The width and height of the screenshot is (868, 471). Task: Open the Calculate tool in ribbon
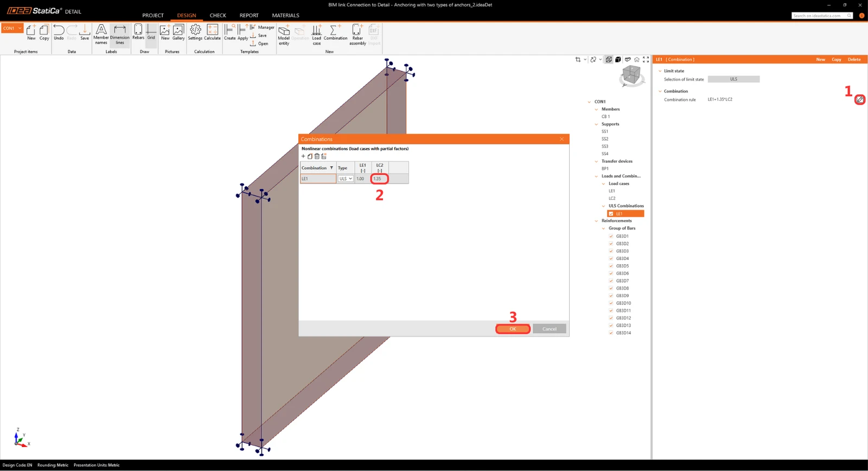click(x=212, y=32)
